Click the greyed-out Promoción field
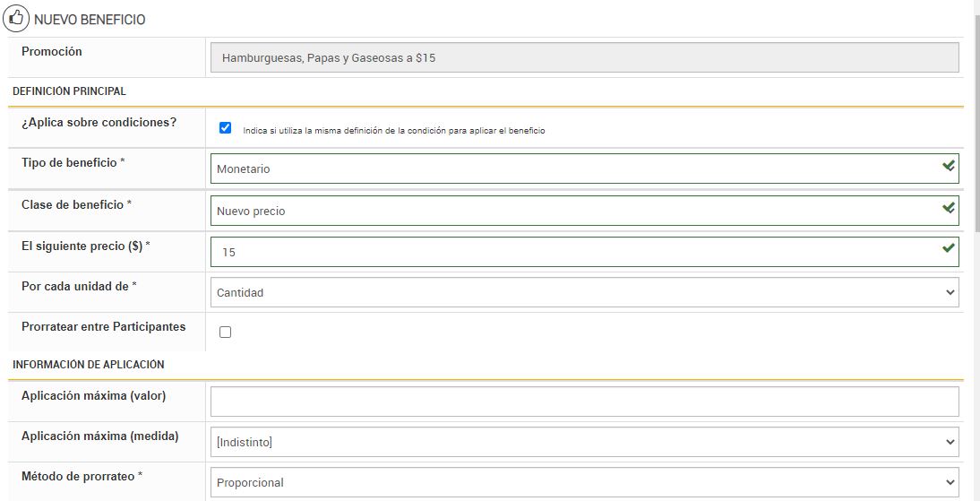The image size is (980, 501). (584, 58)
